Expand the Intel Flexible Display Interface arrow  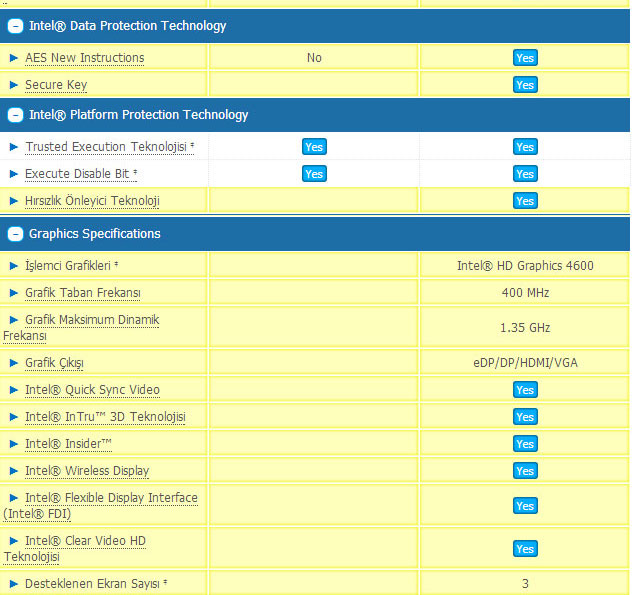[14, 498]
